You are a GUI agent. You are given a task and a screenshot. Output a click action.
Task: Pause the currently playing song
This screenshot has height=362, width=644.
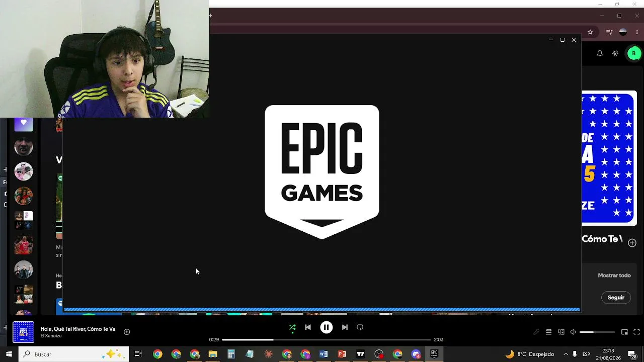326,327
